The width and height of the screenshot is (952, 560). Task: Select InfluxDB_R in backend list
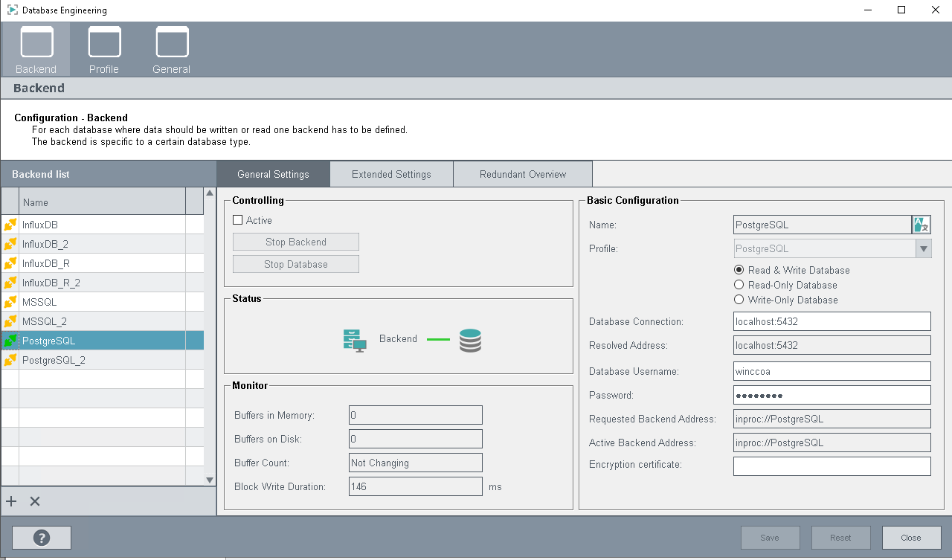pyautogui.click(x=46, y=263)
